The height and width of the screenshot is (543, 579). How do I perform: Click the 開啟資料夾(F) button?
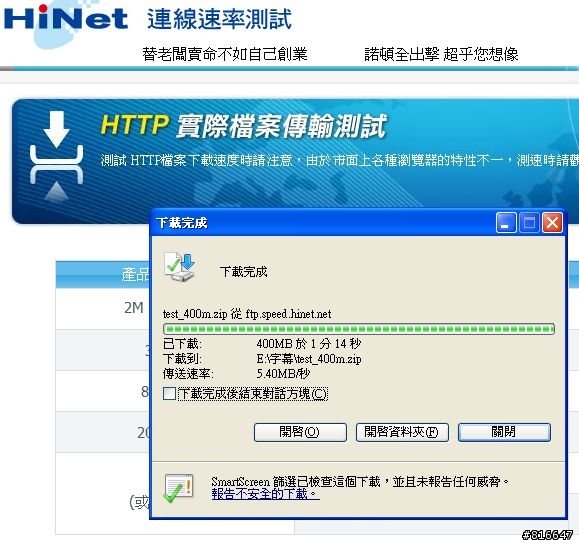(402, 432)
